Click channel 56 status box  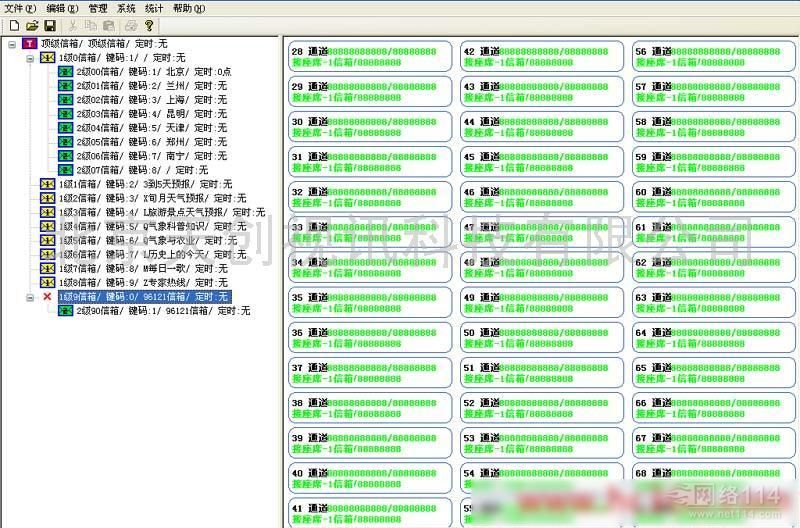[714, 56]
